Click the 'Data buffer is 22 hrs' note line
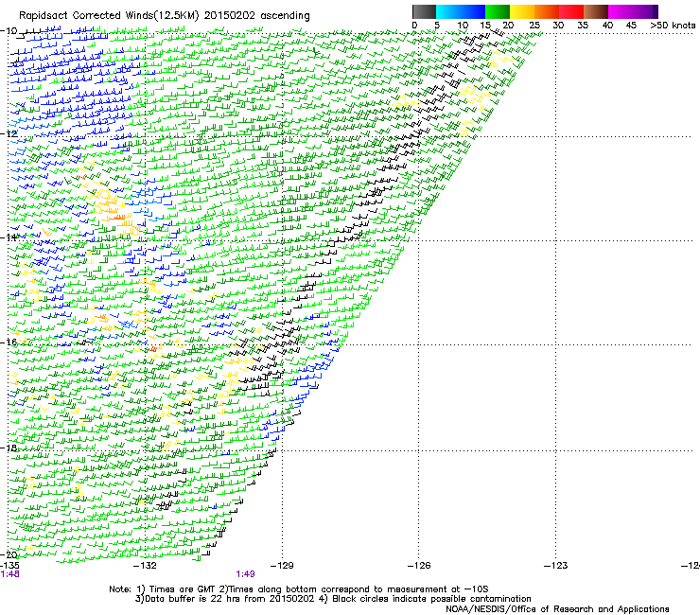The width and height of the screenshot is (700, 615). (333, 599)
